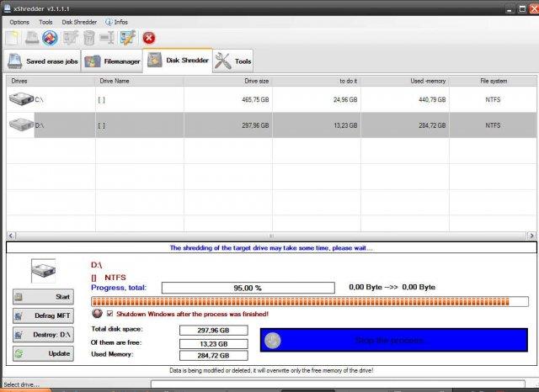Click the grayed rename toolbar icon
539x392 pixels.
tap(107, 38)
